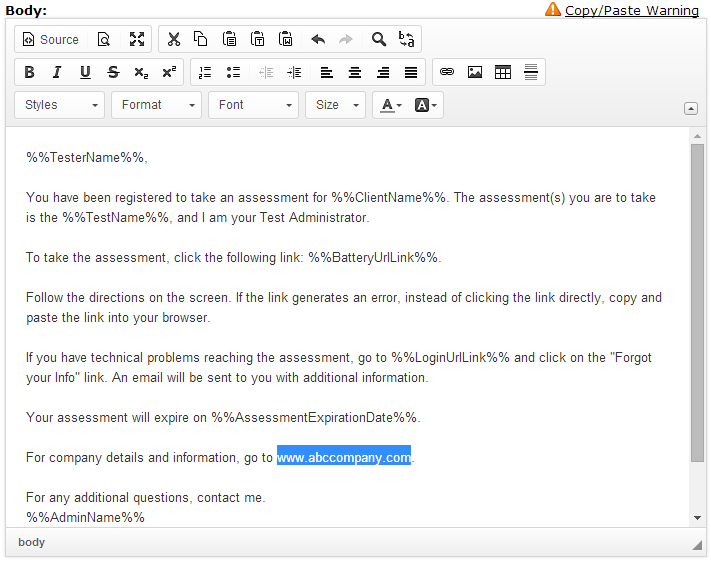The height and width of the screenshot is (562, 711).
Task: Insert a table using the table icon
Action: click(x=503, y=72)
